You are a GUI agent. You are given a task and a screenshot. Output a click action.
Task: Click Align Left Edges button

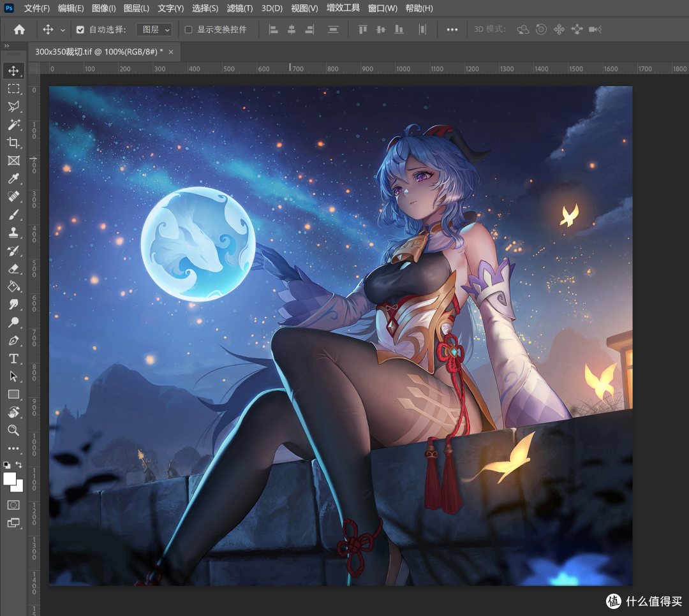(273, 29)
